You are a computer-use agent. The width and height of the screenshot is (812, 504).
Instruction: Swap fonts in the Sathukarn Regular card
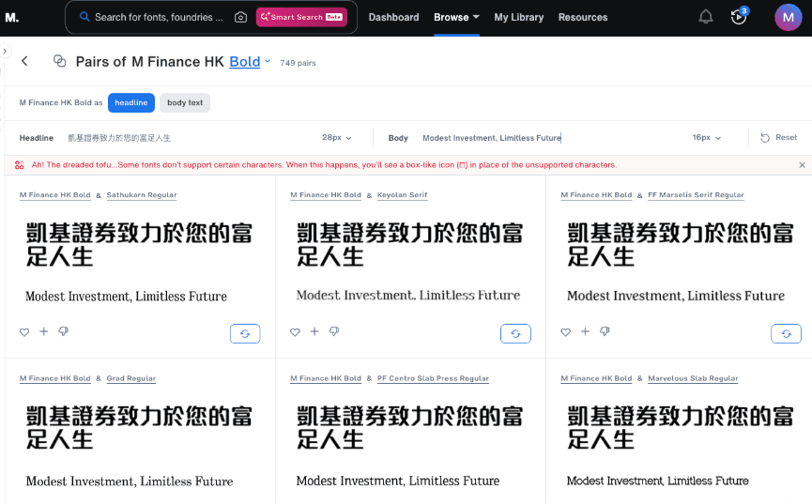point(245,333)
